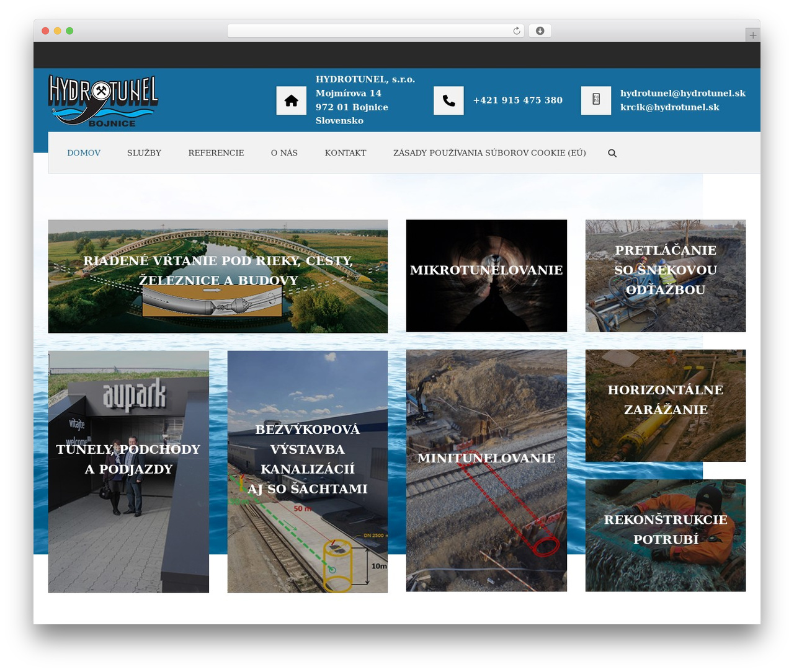Open Riadené vŕtanie pod rieky tile
Viewport: 794px width, 672px height.
218,276
